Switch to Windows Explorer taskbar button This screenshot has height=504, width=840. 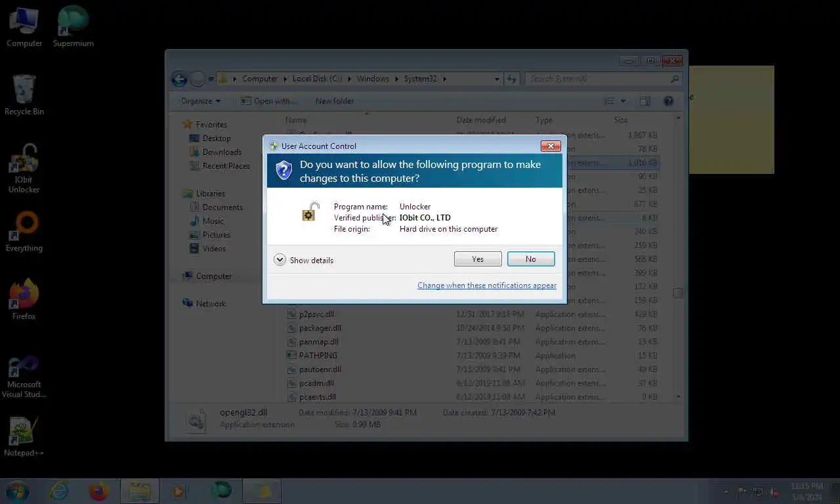(x=139, y=491)
